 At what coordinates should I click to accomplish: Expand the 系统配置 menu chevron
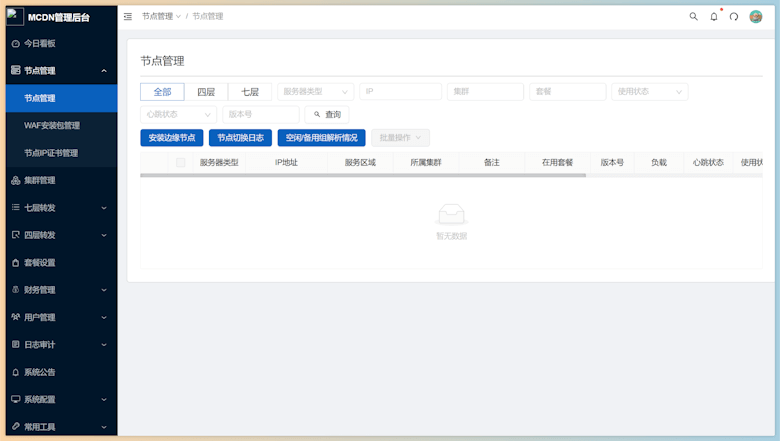(104, 399)
